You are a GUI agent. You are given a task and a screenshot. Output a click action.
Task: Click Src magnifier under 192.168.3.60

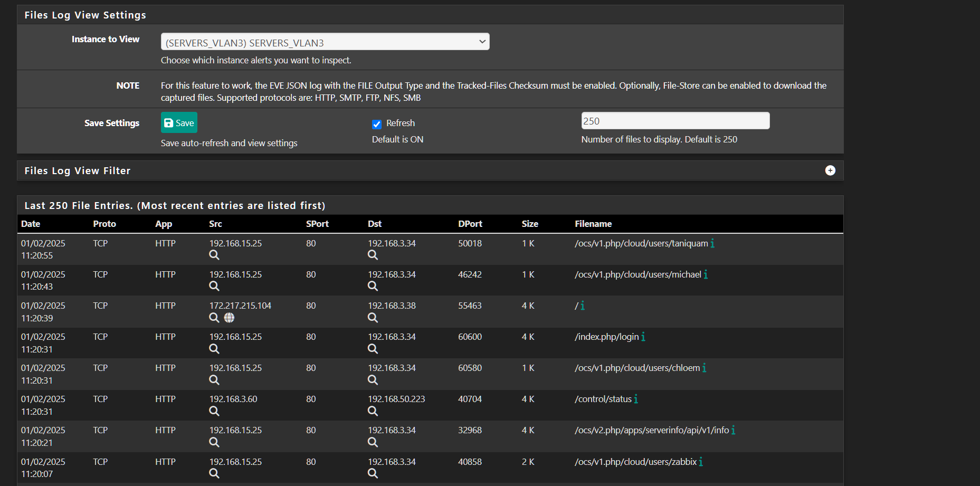pyautogui.click(x=214, y=411)
